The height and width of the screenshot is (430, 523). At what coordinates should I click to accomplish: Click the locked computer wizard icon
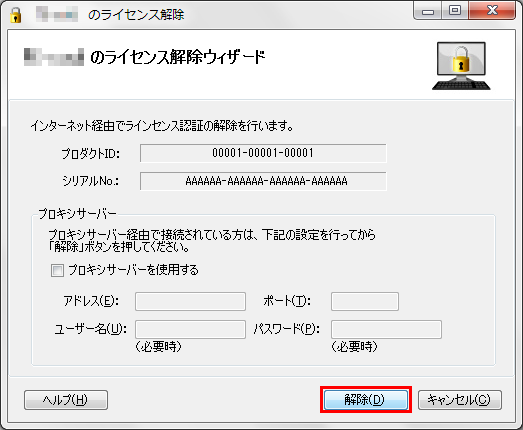(x=461, y=66)
